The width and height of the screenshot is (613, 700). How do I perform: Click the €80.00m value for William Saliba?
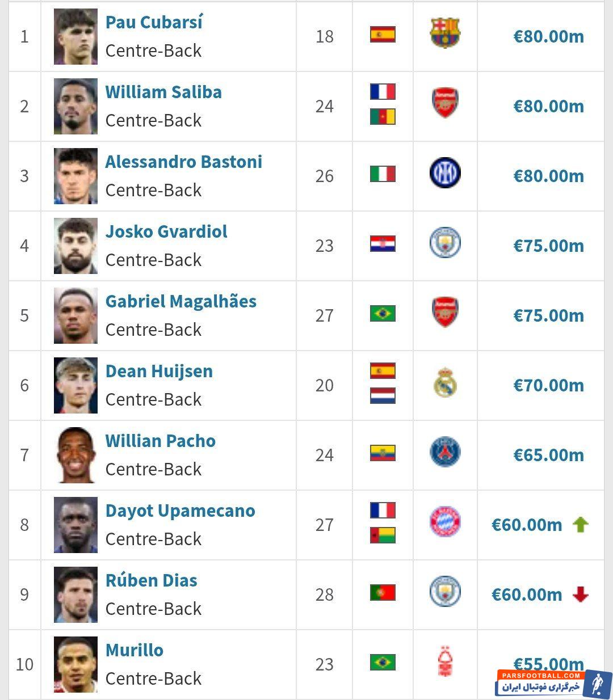(x=548, y=107)
